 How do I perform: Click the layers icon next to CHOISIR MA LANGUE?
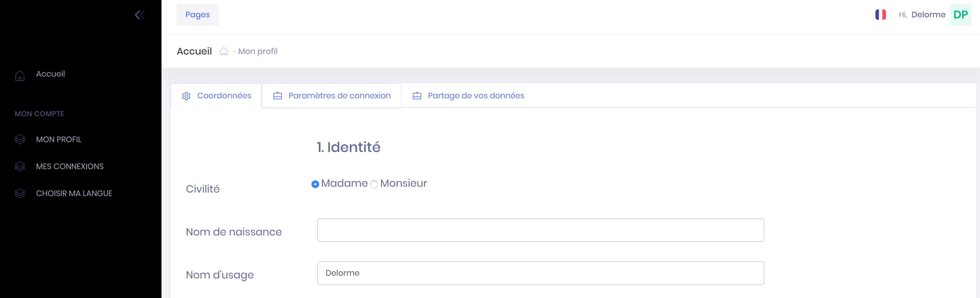click(x=20, y=194)
